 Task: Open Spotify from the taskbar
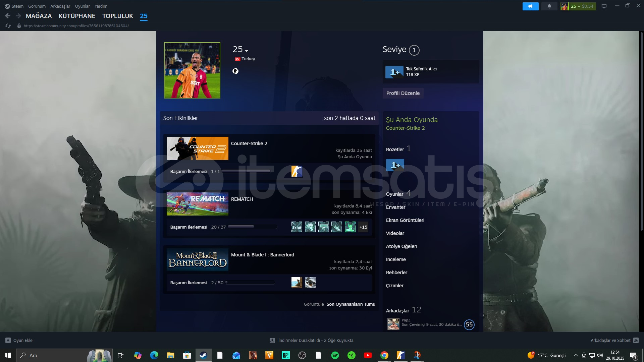tap(335, 355)
